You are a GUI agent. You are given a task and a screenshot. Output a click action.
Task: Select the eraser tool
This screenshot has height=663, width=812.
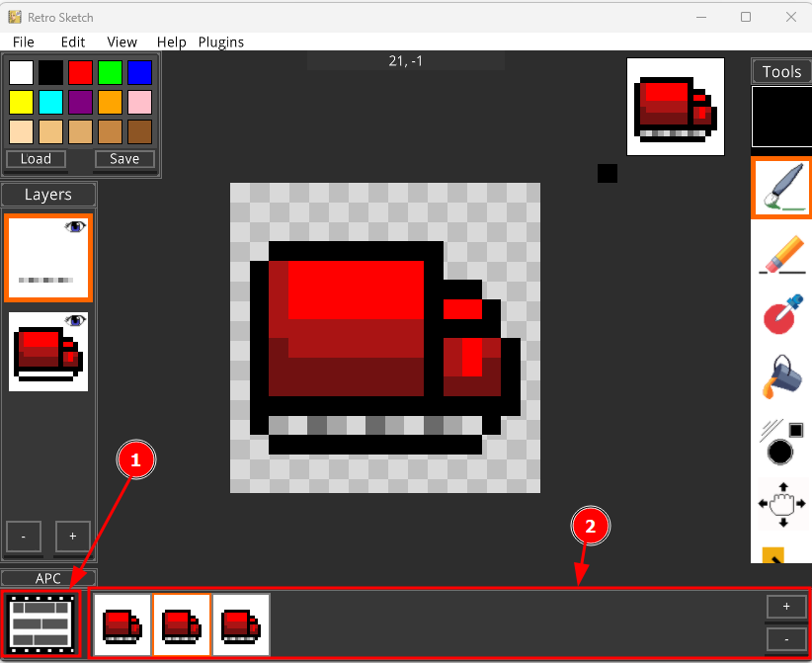pyautogui.click(x=781, y=254)
